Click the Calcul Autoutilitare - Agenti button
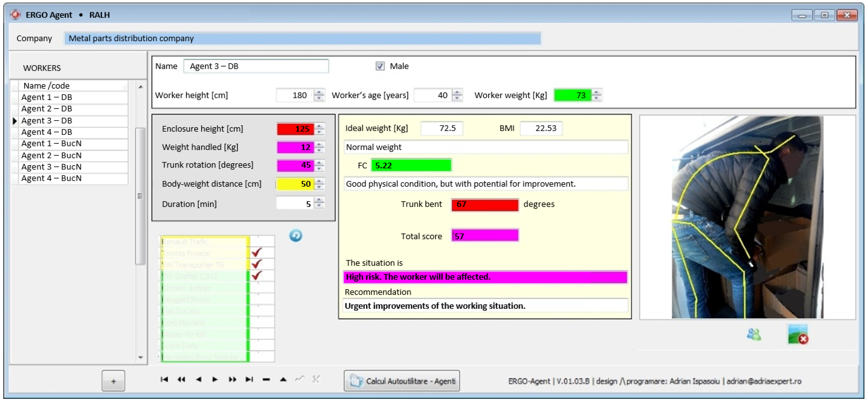 tap(402, 381)
